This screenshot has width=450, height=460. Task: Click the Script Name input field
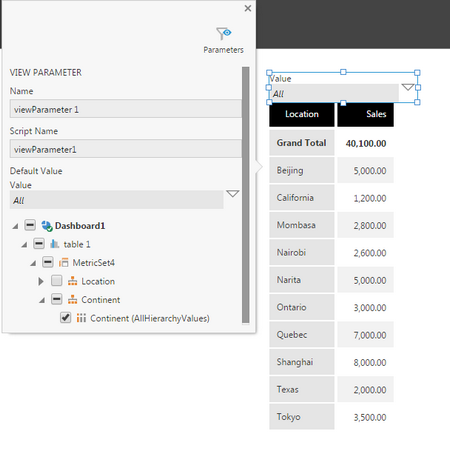(125, 149)
